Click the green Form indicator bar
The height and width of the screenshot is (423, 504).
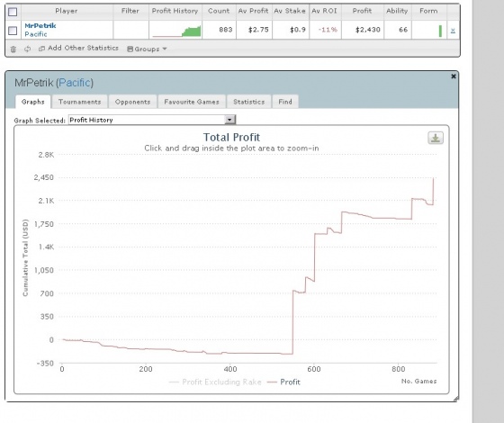[440, 31]
